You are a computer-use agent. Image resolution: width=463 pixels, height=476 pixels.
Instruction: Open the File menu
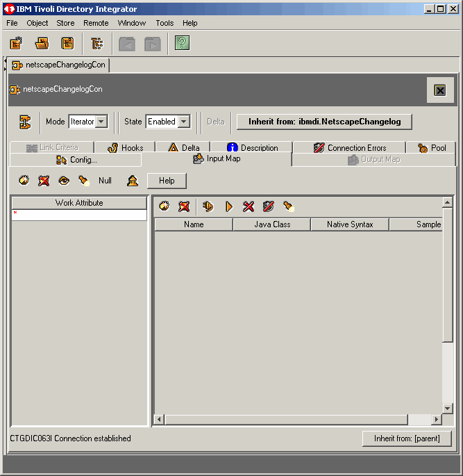(12, 23)
